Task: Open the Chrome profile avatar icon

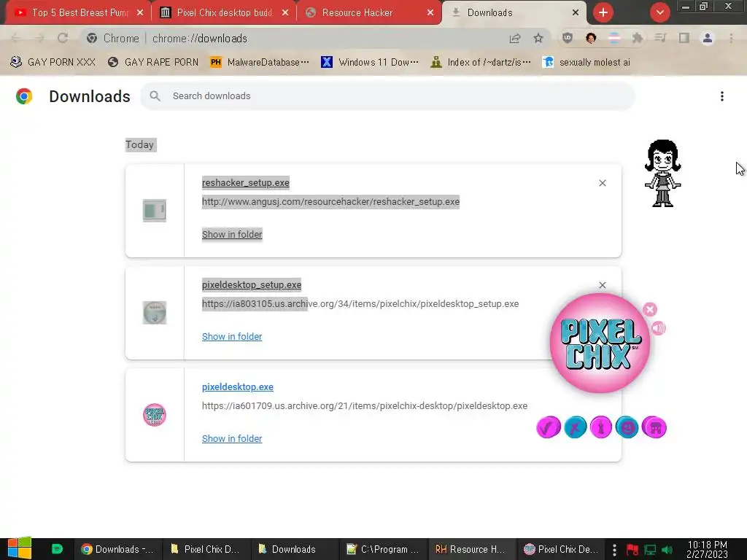Action: point(708,38)
